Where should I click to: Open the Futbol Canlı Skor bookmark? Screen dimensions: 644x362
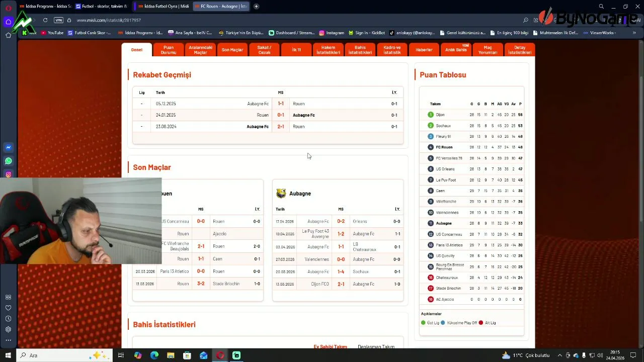point(89,33)
